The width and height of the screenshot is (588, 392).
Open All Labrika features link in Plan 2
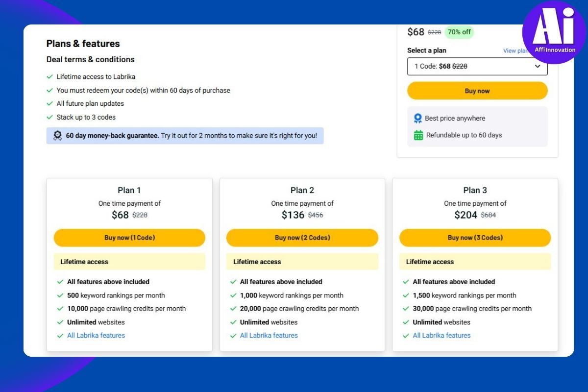(269, 336)
